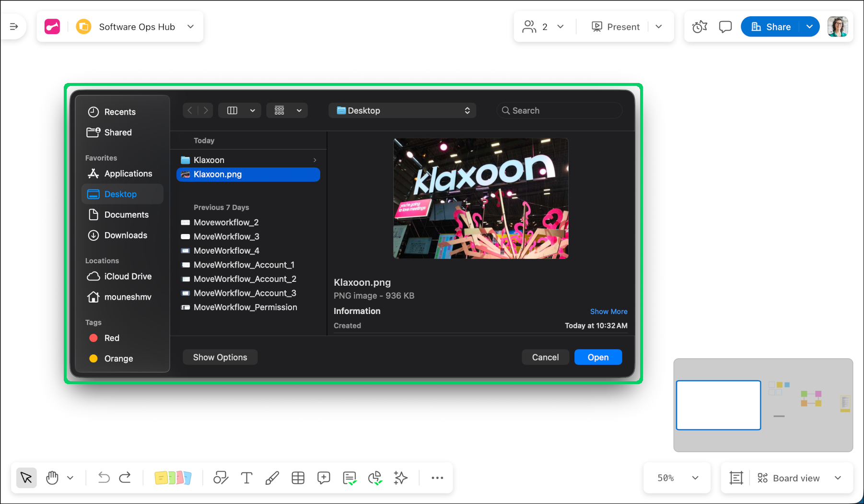
Task: Pick the sticky notes color stack
Action: [x=173, y=478]
